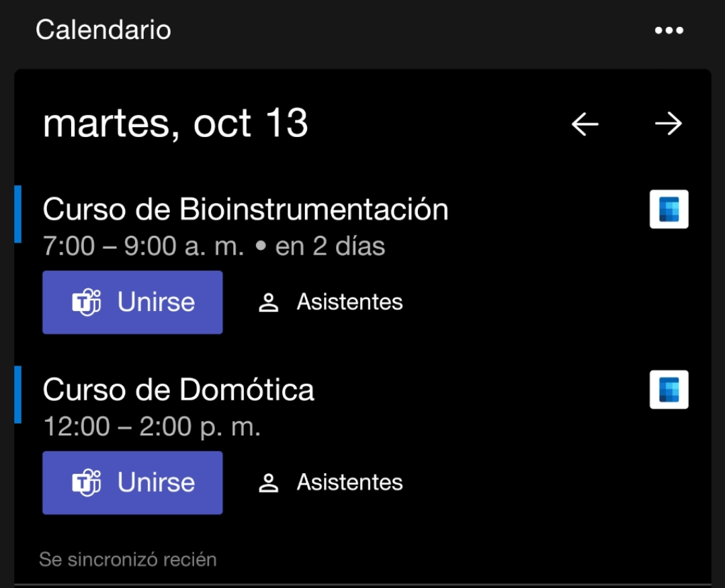Click the Calendario title
725x588 pixels.
102,29
